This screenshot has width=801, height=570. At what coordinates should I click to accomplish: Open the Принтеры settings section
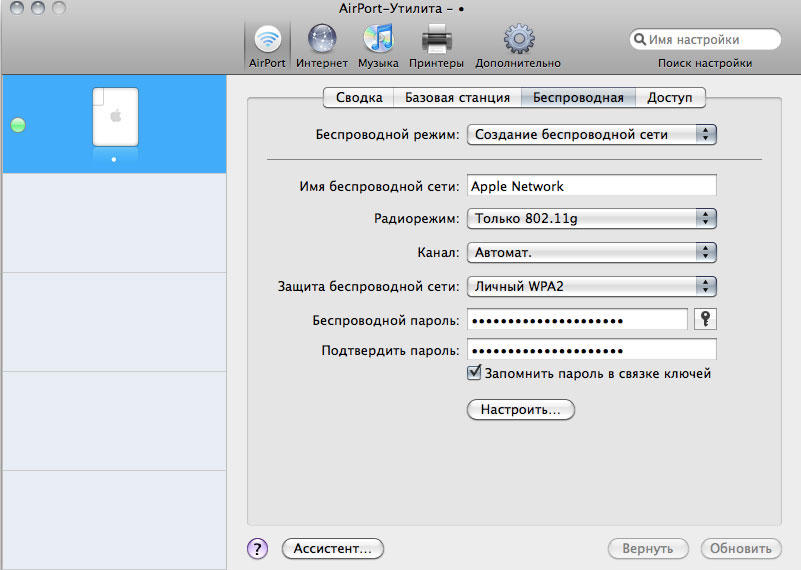point(436,46)
